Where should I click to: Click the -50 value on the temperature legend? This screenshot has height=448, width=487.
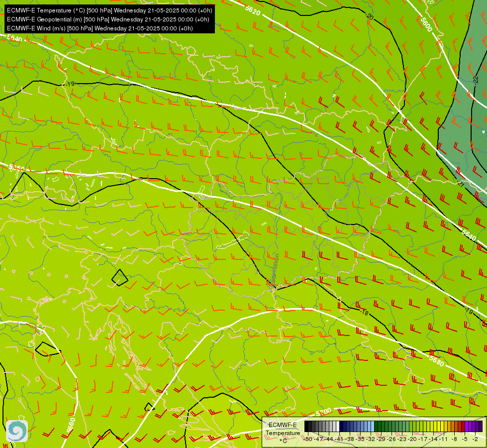[308, 439]
